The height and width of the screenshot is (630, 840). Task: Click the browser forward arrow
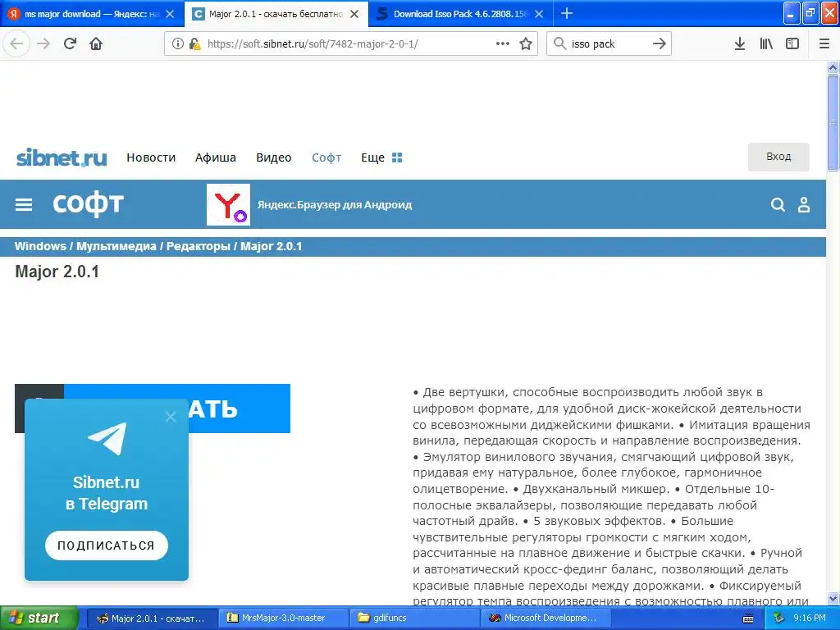pos(43,43)
